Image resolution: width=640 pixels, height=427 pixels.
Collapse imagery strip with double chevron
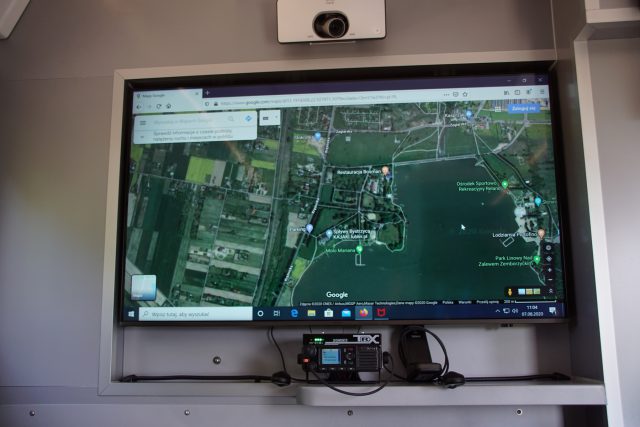pyautogui.click(x=551, y=291)
